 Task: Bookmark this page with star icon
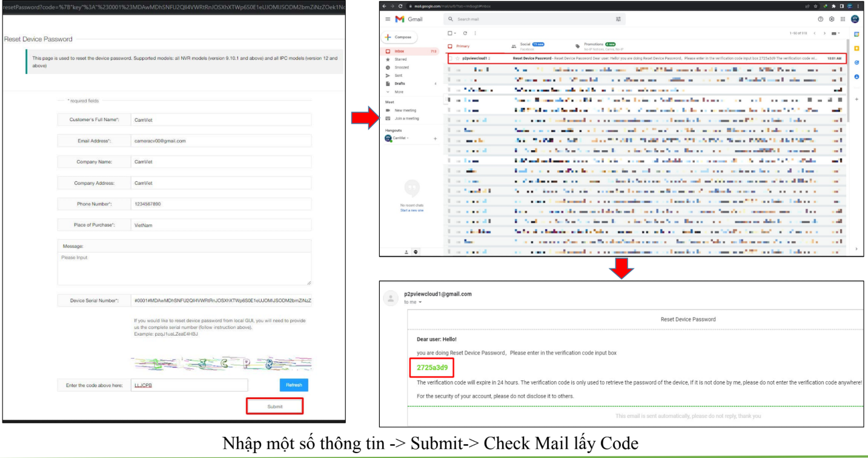pos(815,6)
